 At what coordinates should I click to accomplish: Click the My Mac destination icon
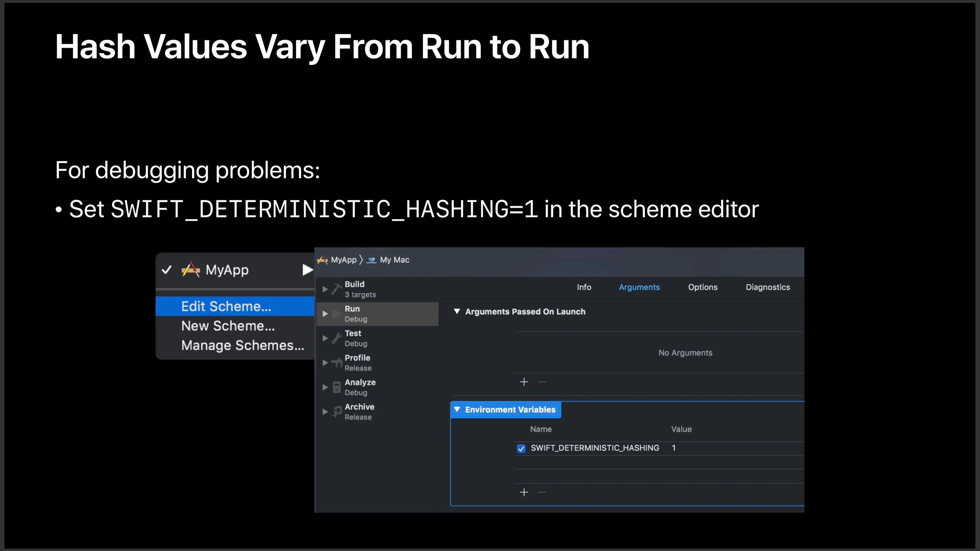pyautogui.click(x=371, y=260)
